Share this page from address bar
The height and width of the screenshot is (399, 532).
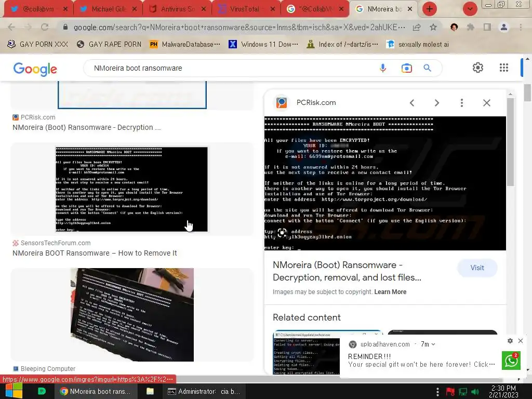417,27
